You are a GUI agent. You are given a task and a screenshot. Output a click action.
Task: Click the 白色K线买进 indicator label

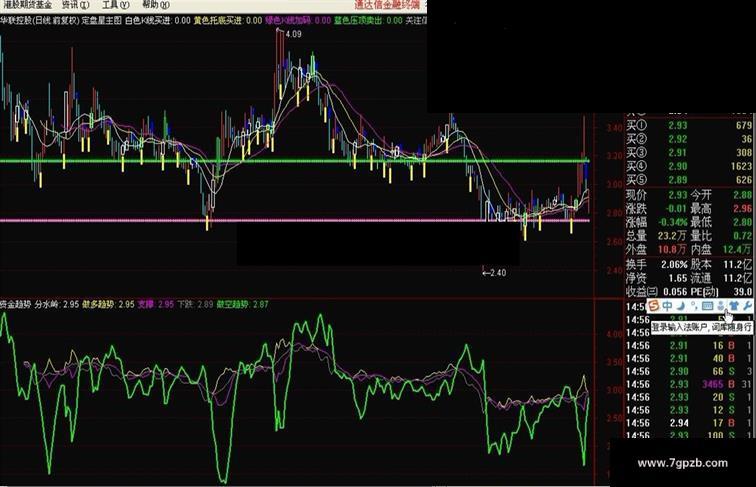tap(148, 20)
